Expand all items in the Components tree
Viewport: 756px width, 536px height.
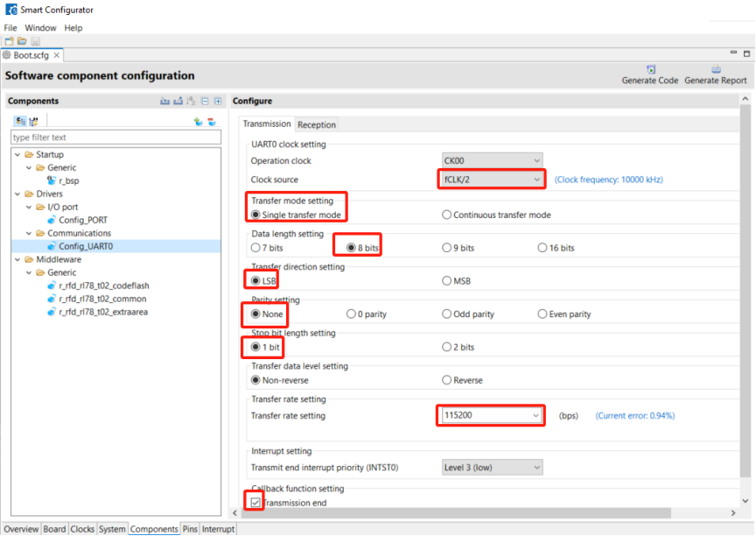[x=217, y=102]
